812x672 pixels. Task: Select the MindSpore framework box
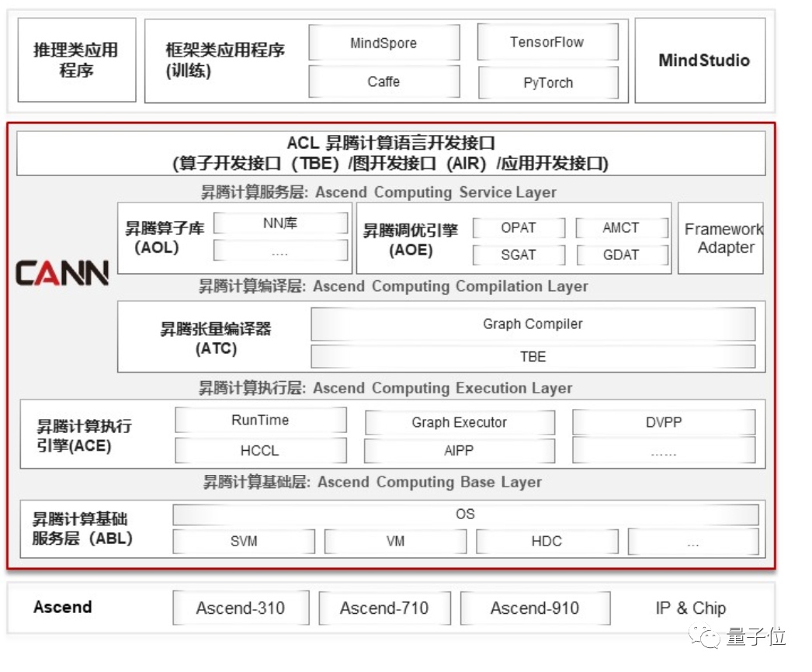(383, 43)
